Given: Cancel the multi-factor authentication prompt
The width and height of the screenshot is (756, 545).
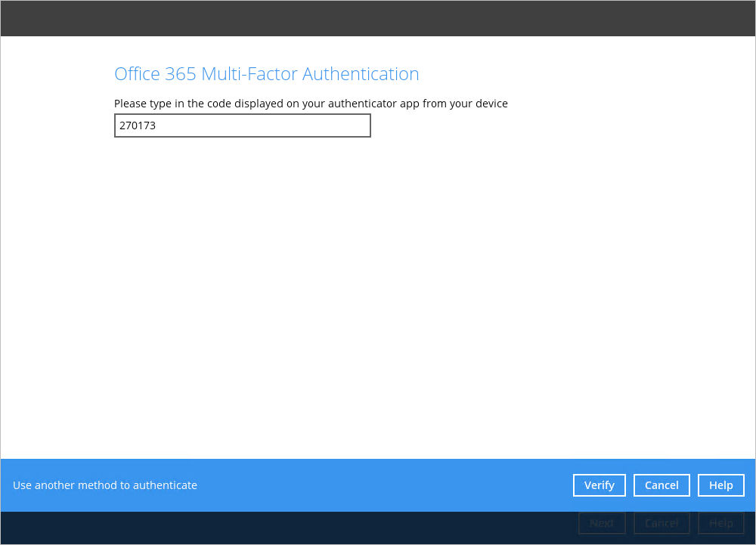Looking at the screenshot, I should click(x=661, y=485).
